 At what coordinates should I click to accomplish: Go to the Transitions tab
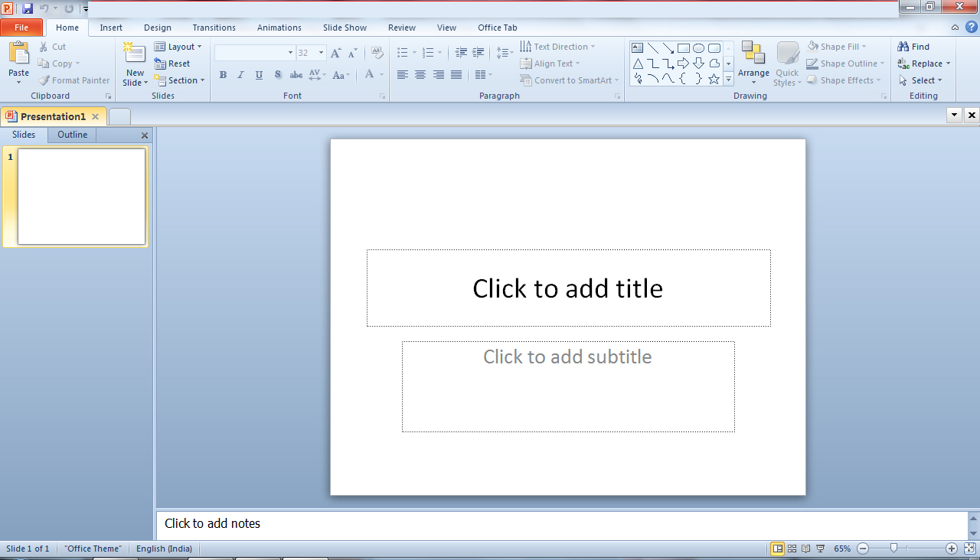[214, 28]
